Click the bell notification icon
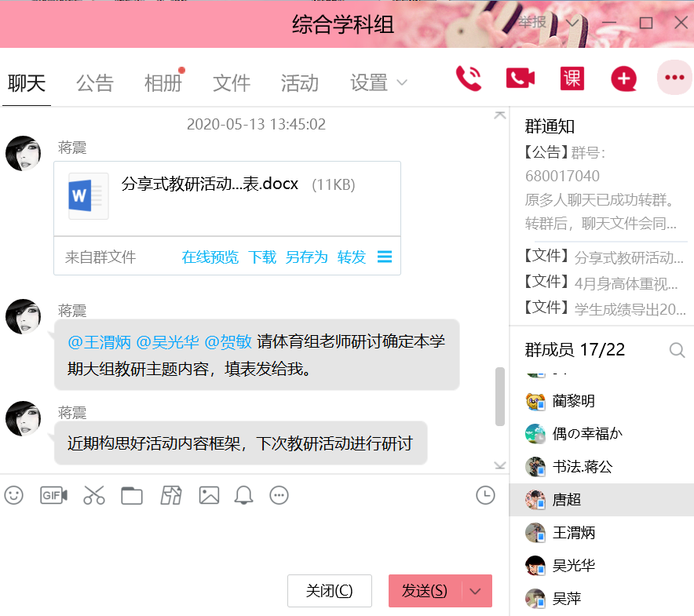Image resolution: width=694 pixels, height=616 pixels. (243, 495)
